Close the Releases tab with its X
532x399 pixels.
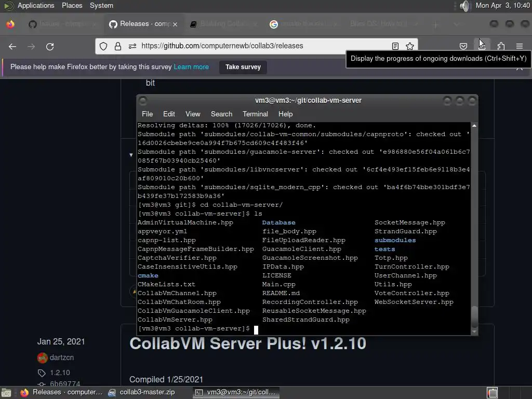coord(175,24)
